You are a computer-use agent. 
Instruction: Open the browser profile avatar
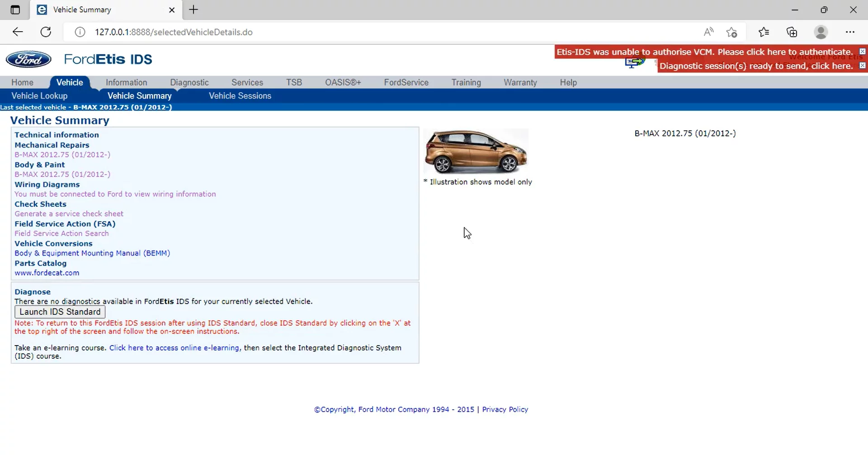tap(821, 32)
